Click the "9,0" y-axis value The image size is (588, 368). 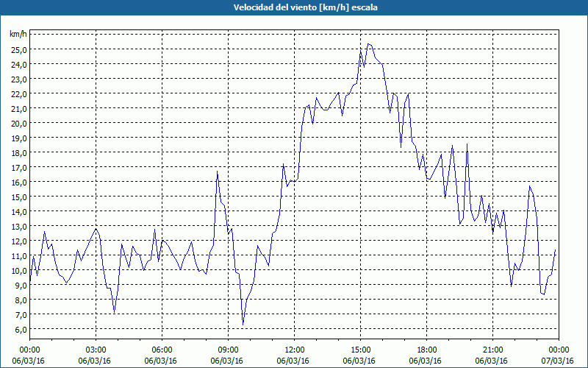tap(21, 286)
